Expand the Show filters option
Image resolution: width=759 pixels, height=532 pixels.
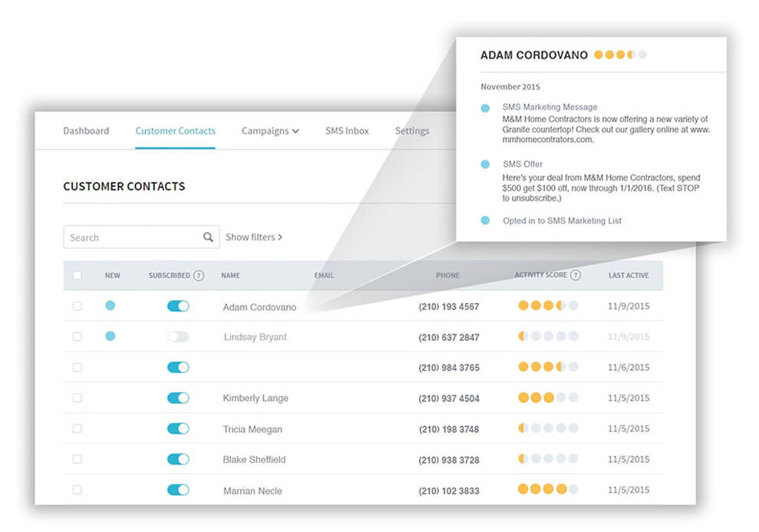click(254, 237)
